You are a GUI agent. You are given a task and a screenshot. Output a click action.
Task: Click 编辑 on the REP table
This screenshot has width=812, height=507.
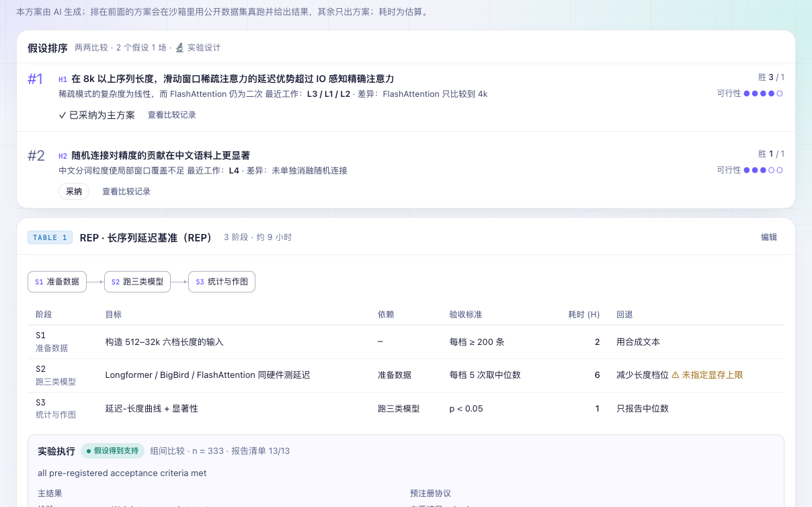click(x=769, y=237)
